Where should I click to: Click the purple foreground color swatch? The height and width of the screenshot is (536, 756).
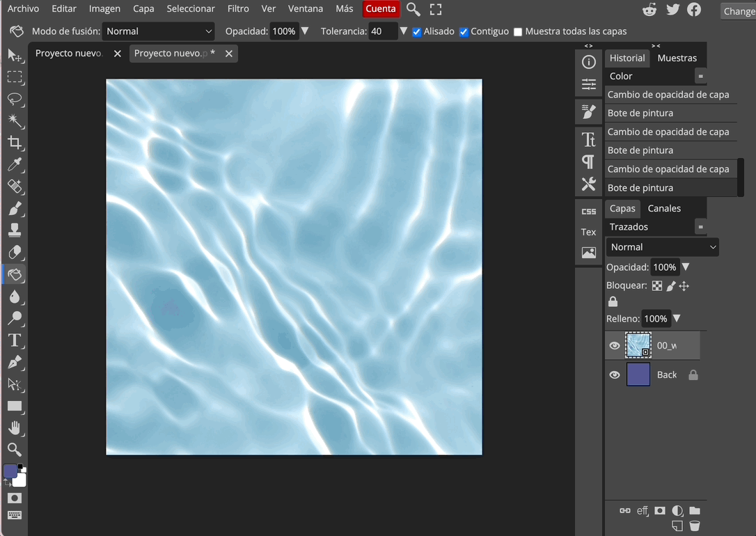tap(10, 471)
